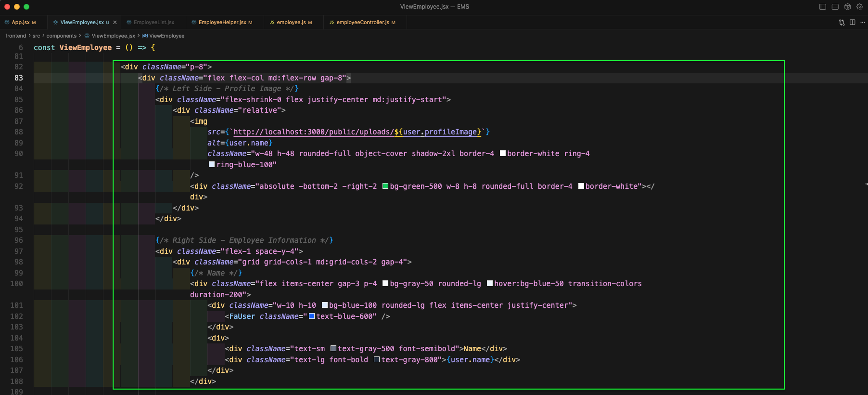Click the React icon on App.jsx tab
Viewport: 868px width, 395px height.
point(7,22)
